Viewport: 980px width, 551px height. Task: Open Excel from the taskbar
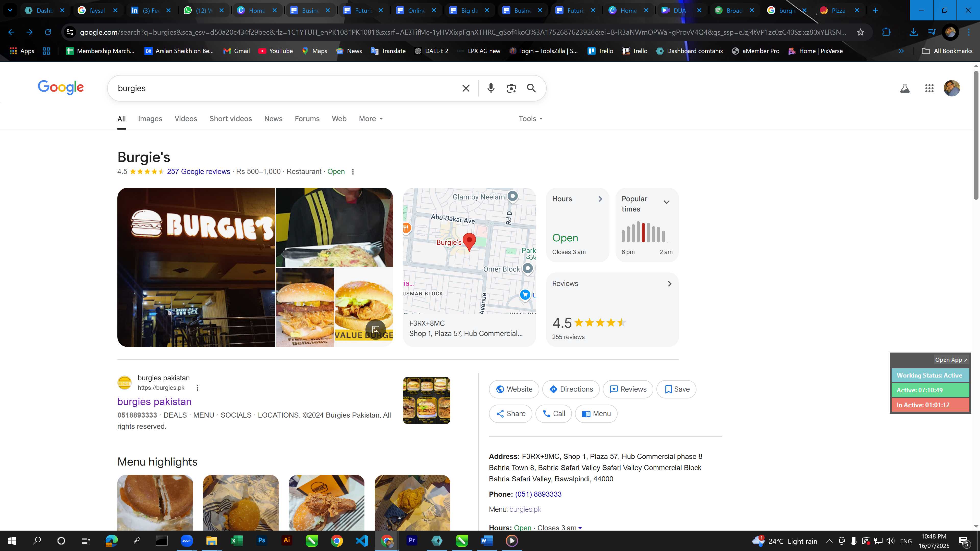coord(236,540)
